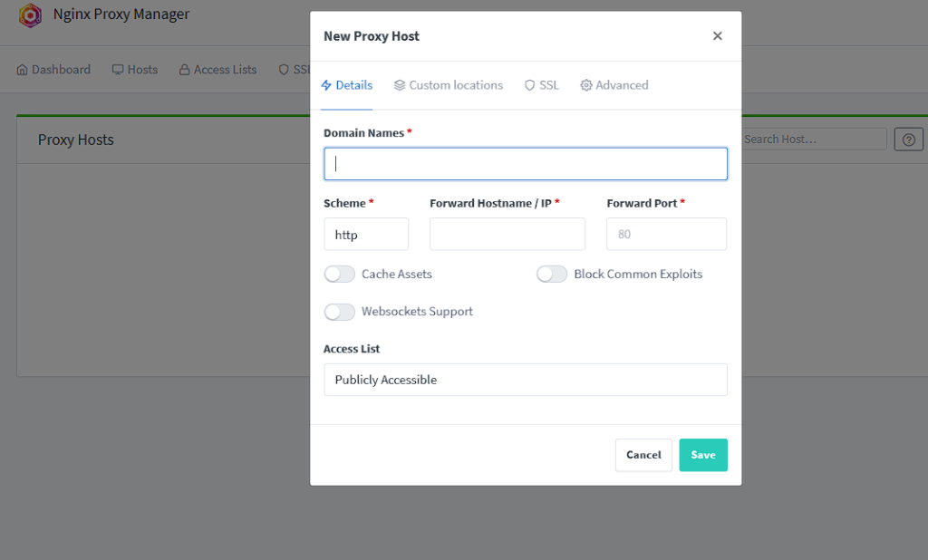Enable the Cache Assets toggle

pos(340,274)
